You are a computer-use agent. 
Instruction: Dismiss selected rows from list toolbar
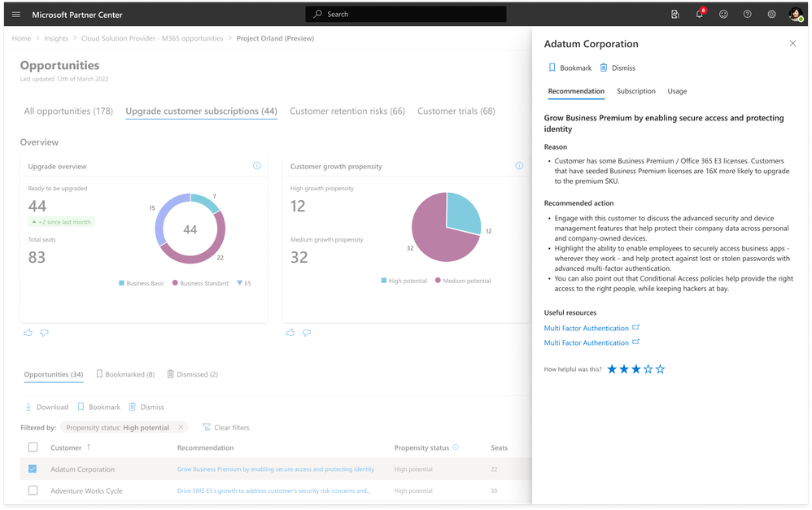point(146,407)
